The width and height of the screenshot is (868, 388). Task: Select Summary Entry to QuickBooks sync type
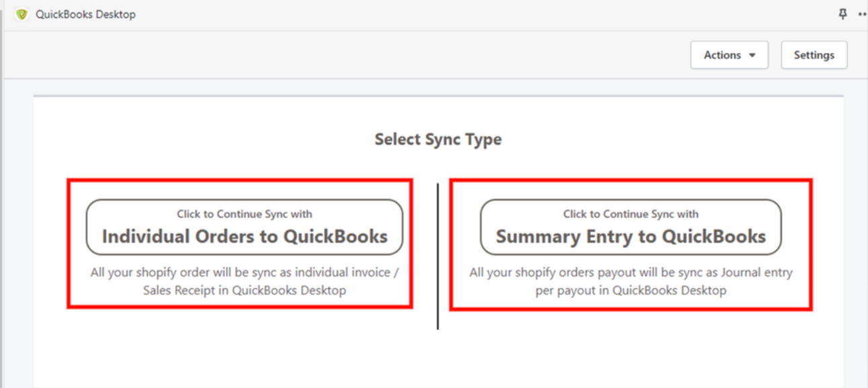pyautogui.click(x=630, y=225)
